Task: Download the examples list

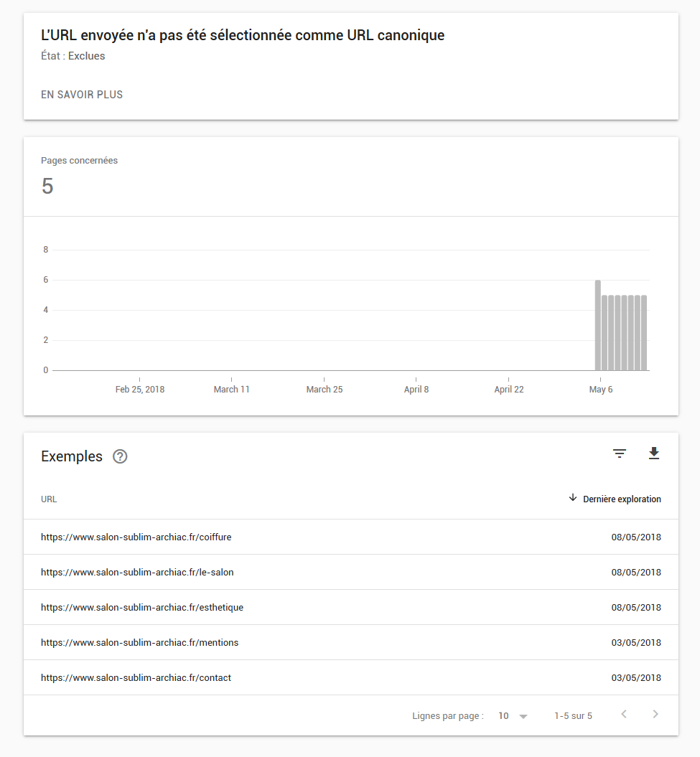Action: 654,453
